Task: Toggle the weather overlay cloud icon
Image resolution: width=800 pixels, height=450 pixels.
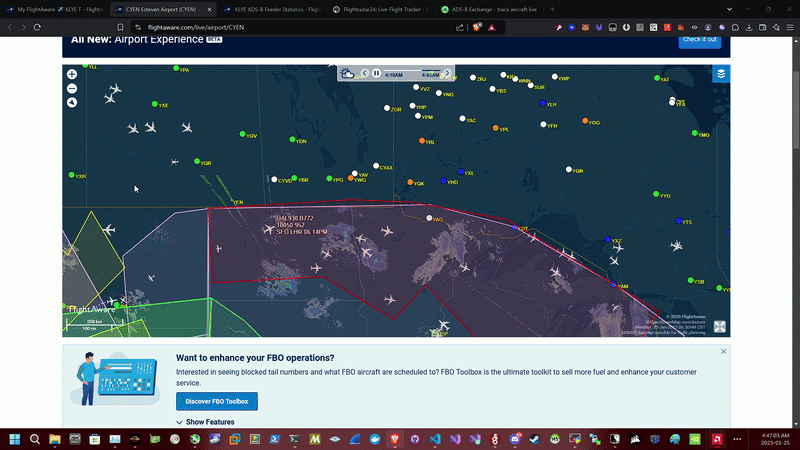Action: click(347, 73)
